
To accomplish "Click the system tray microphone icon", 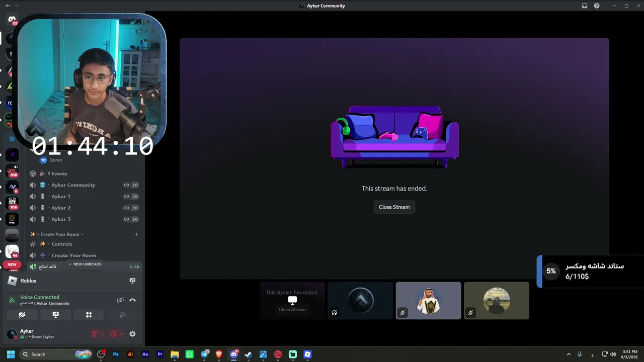I will click(x=580, y=354).
